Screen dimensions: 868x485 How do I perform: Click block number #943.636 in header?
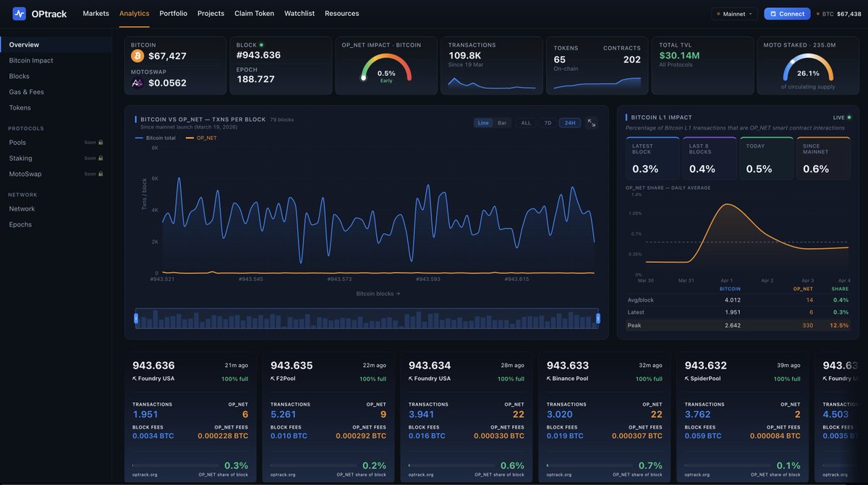[258, 55]
